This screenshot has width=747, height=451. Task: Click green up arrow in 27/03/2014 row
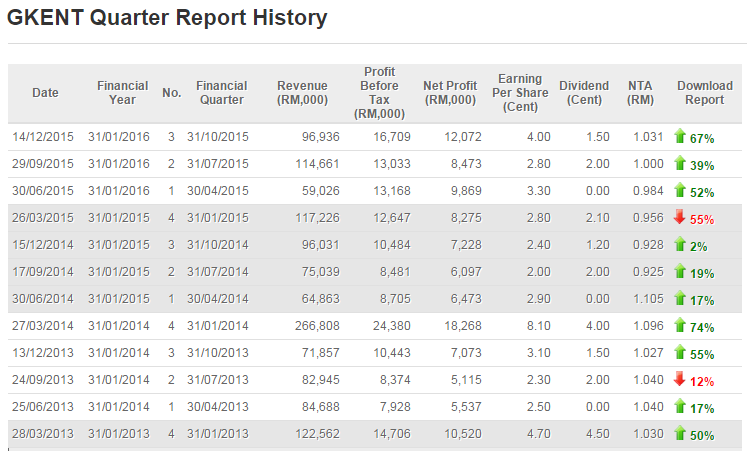point(680,325)
